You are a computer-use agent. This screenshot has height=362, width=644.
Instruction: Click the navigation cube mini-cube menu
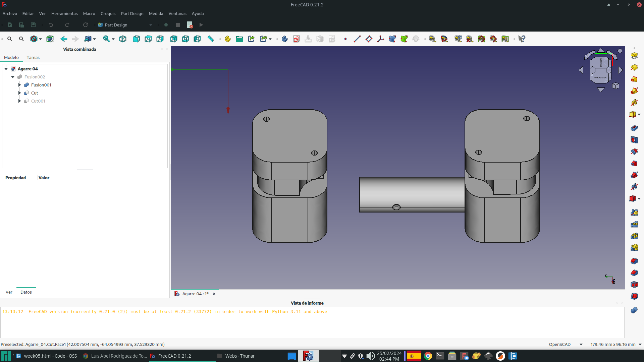(615, 86)
